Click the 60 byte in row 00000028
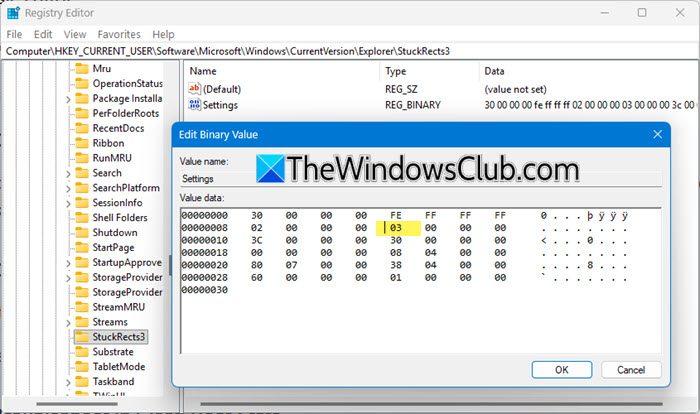This screenshot has width=700, height=414. 257,278
